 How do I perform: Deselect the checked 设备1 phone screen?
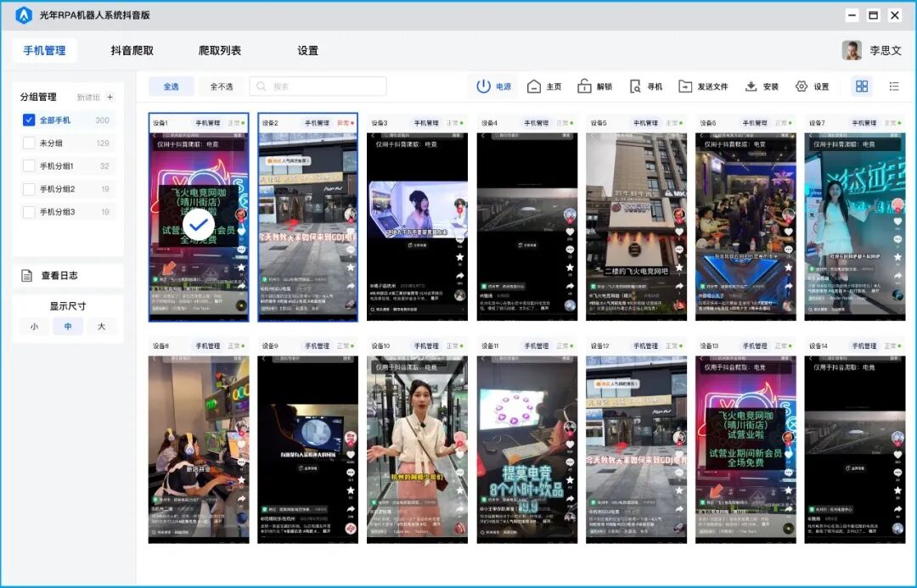[x=199, y=225]
